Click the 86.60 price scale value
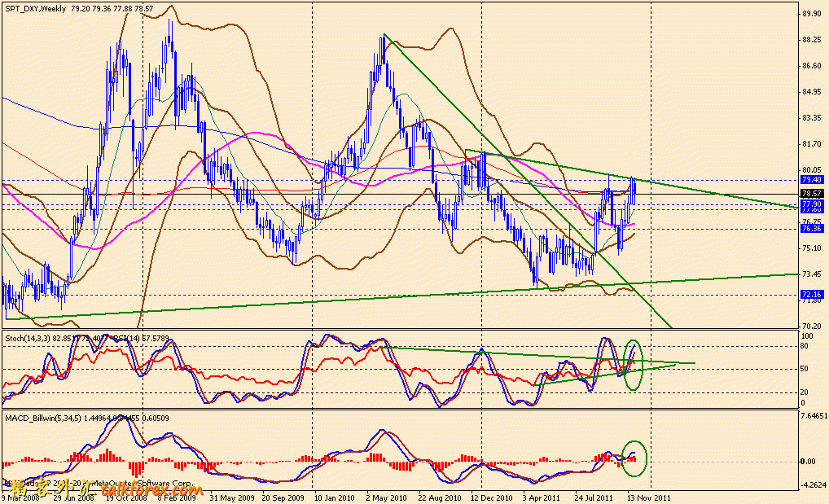 point(812,66)
